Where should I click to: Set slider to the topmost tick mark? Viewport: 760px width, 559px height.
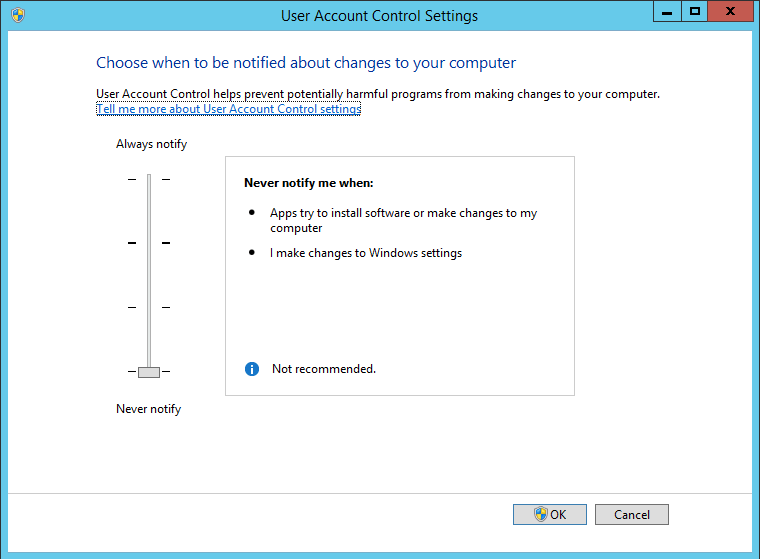click(149, 180)
